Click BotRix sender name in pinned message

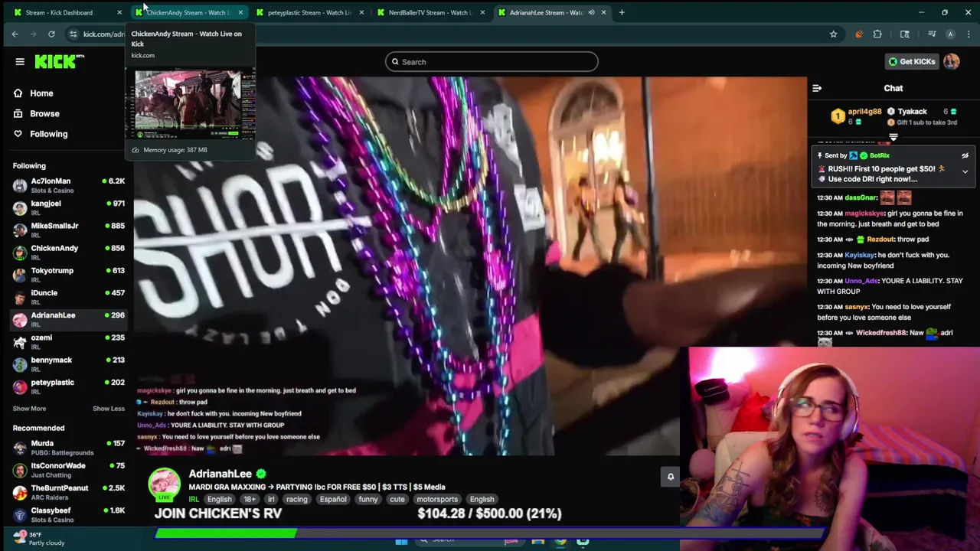[x=879, y=155]
